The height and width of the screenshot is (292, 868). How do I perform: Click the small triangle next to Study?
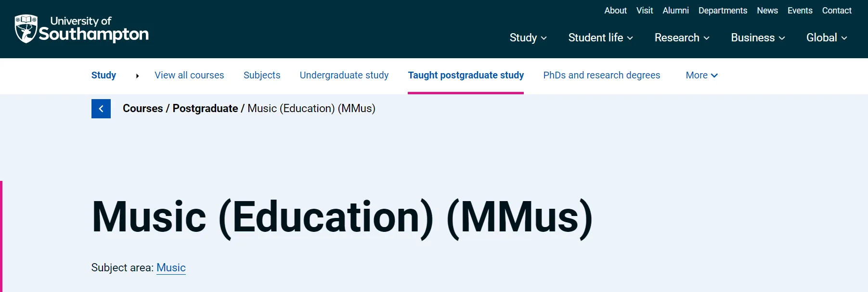pos(137,76)
